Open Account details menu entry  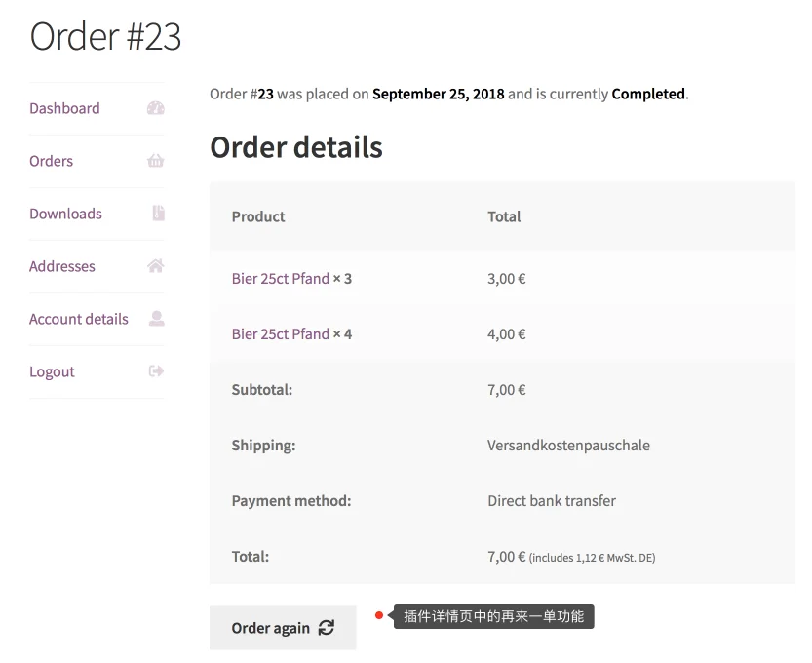pyautogui.click(x=79, y=319)
